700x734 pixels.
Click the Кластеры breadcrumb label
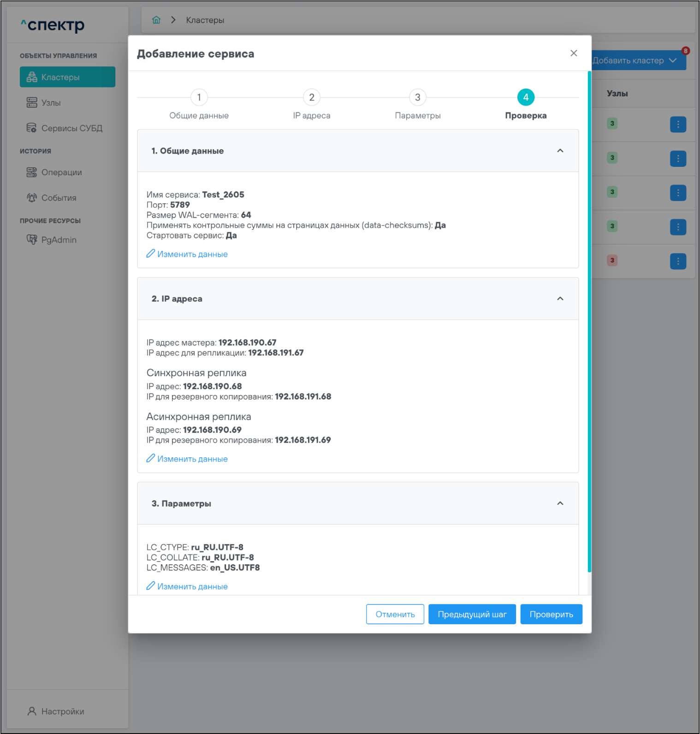pyautogui.click(x=205, y=20)
